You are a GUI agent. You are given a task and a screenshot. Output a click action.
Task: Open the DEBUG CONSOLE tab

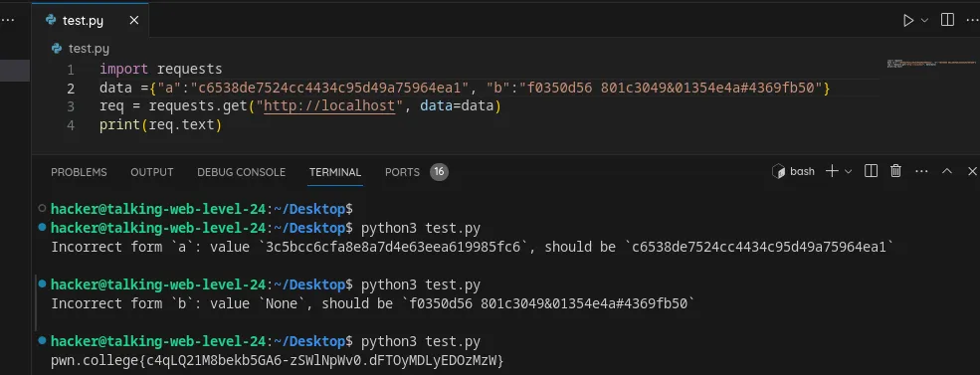coord(241,172)
